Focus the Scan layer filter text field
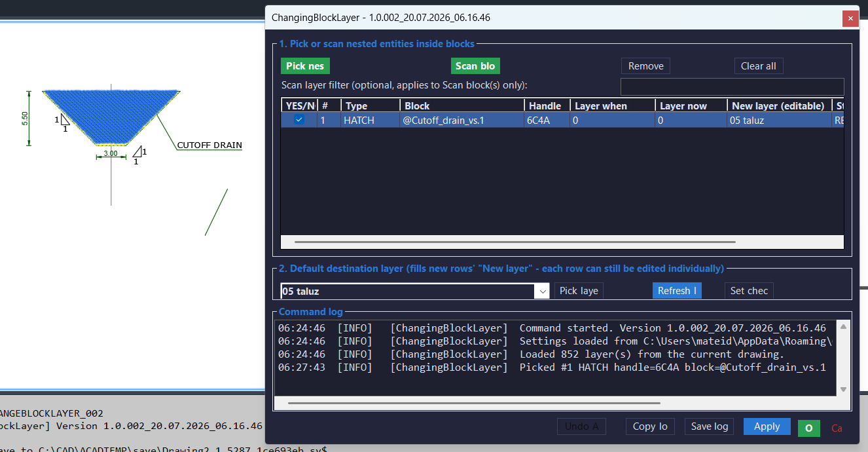 point(732,86)
